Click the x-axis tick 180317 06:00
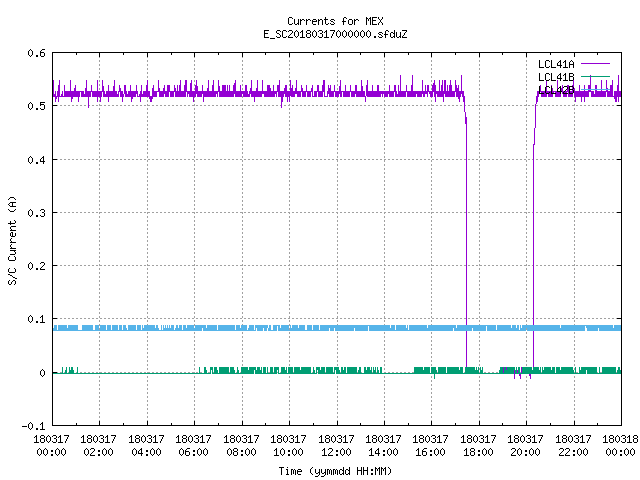Viewport: 640px width, 480px height. tap(193, 445)
